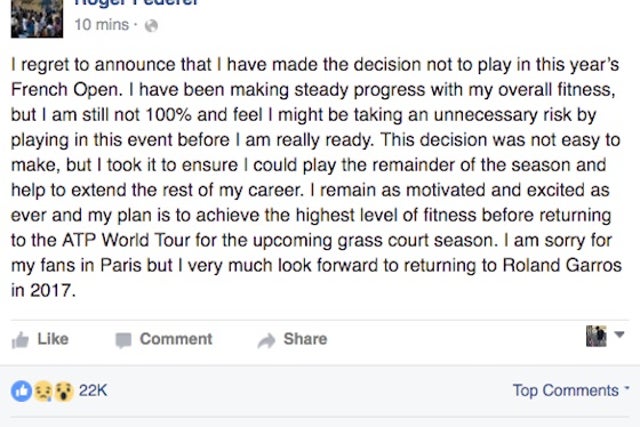Screen dimensions: 640x427
Task: Click the sad face reaction icon
Action: coord(43,391)
